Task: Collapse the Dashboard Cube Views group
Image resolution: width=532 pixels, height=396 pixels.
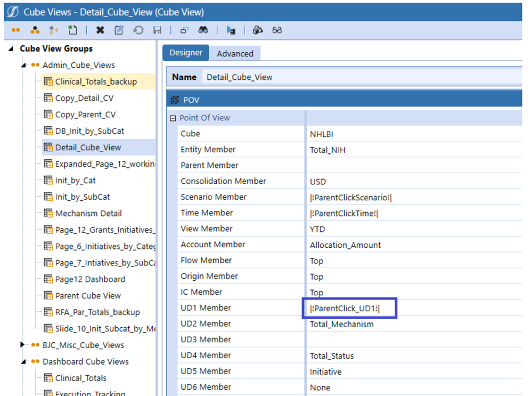Action: click(23, 362)
